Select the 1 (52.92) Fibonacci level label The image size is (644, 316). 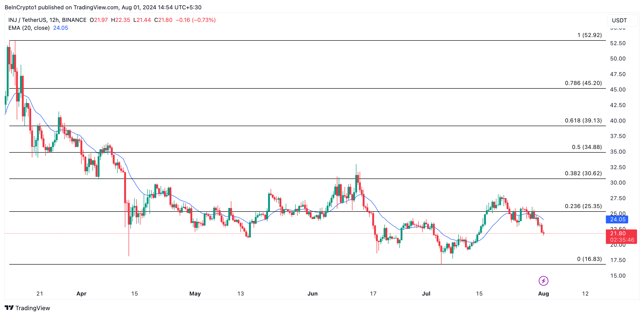589,35
